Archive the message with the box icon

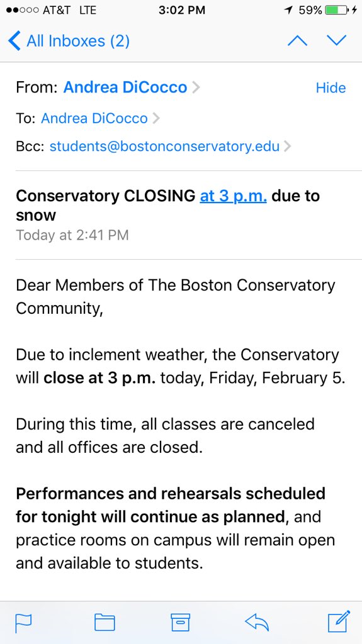tap(181, 622)
